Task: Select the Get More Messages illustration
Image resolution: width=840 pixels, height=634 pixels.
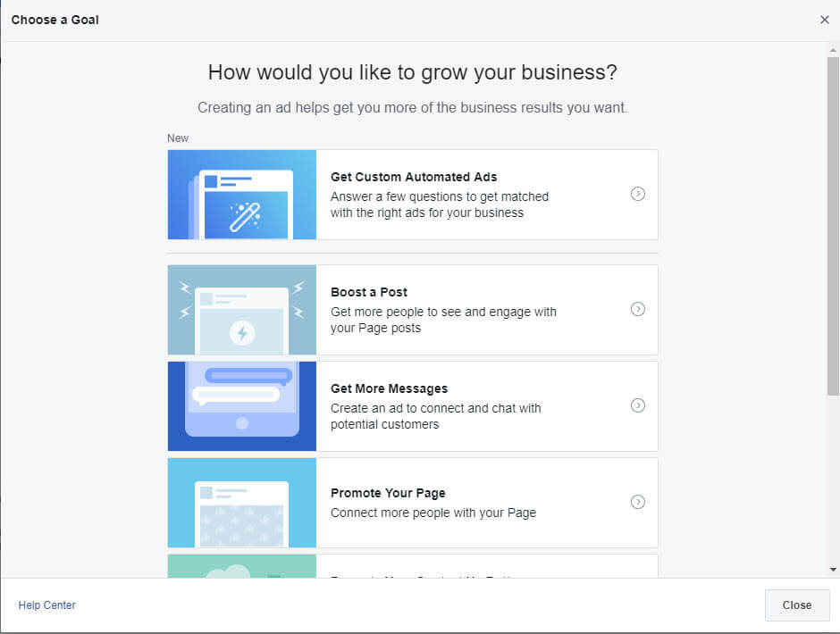Action: click(242, 406)
